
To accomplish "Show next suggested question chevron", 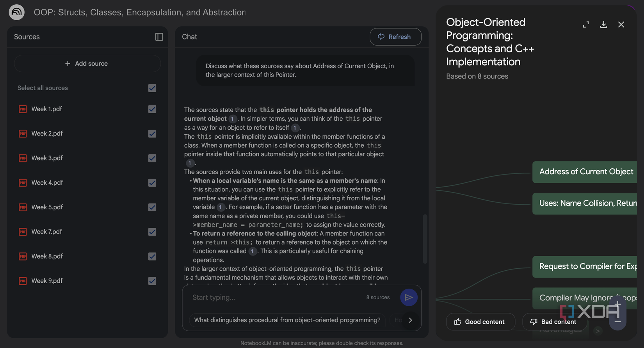I will [410, 320].
